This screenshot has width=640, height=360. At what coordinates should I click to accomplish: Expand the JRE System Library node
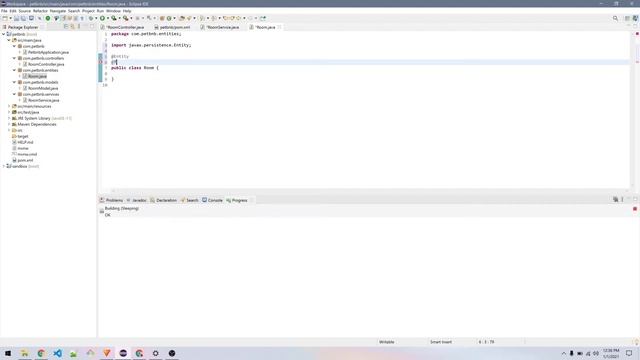[9, 118]
